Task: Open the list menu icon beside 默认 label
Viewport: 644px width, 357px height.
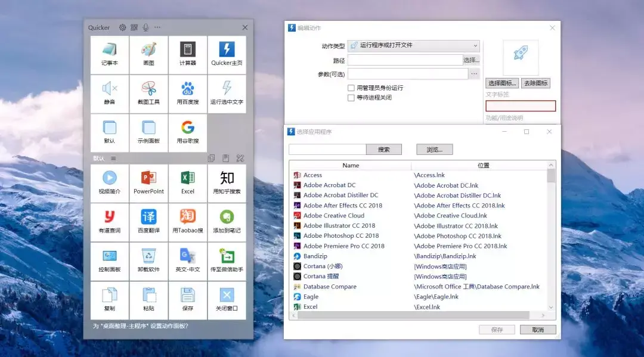Action: tap(113, 159)
